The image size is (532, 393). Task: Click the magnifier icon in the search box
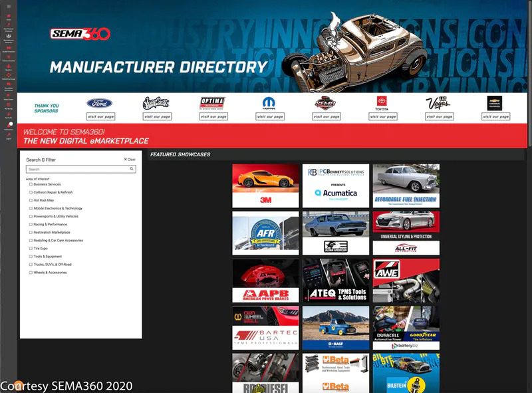132,169
